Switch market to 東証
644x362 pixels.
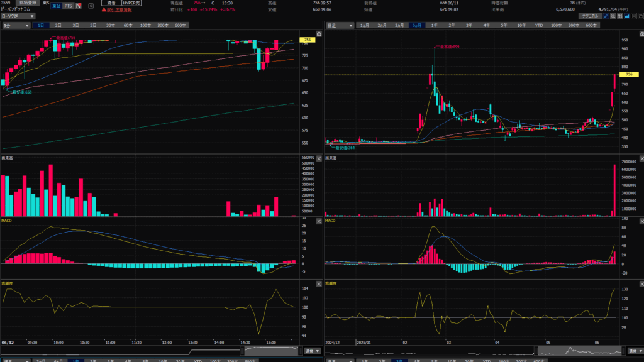tap(56, 6)
